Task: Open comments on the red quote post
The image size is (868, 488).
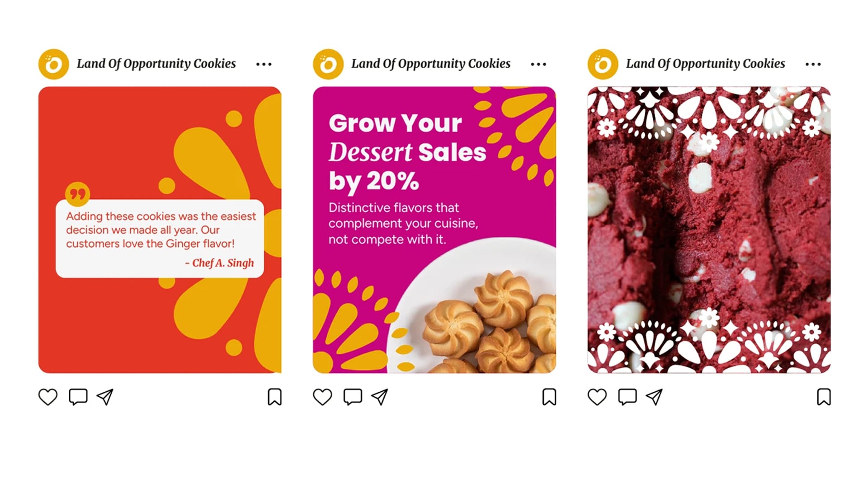Action: click(78, 397)
